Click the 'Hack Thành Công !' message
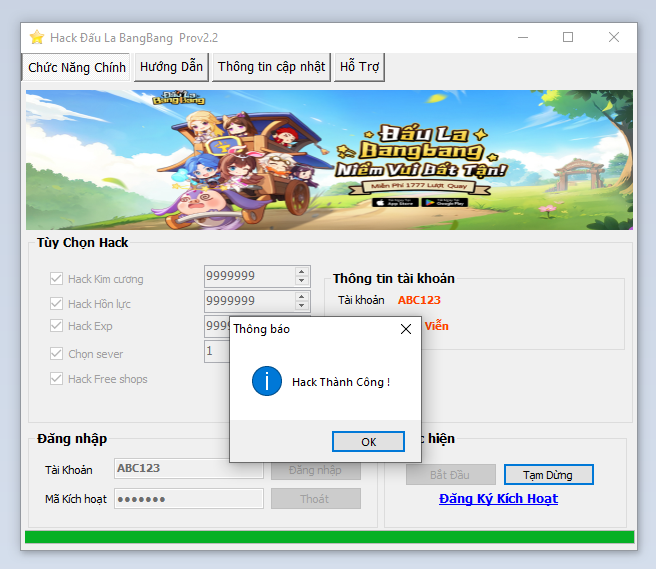 (x=341, y=382)
